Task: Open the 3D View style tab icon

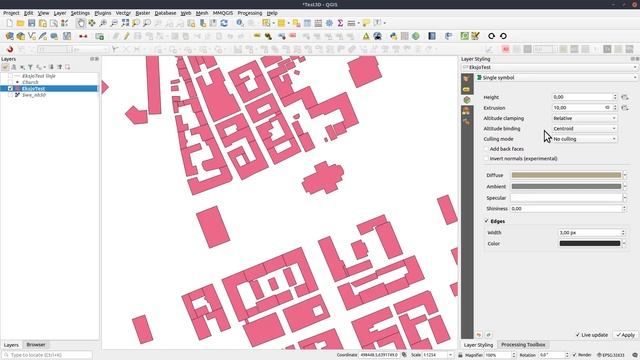Action: [x=467, y=100]
